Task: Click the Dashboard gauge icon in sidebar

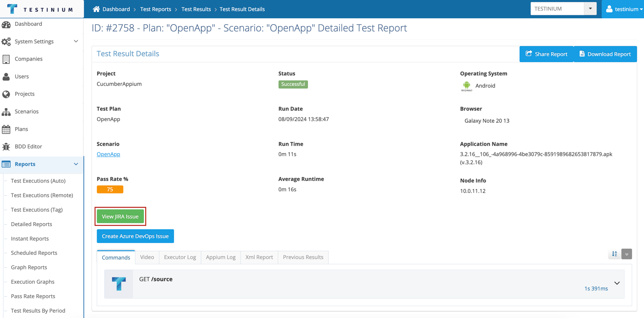Action: tap(6, 24)
